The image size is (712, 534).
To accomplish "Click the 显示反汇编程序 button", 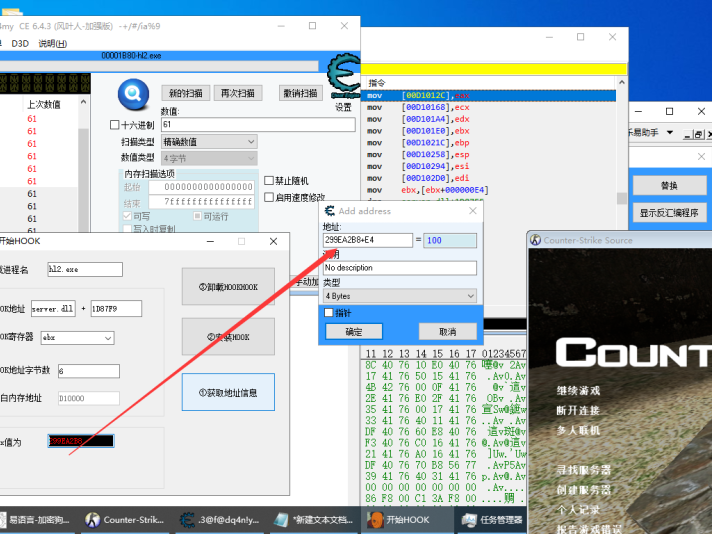I will coord(669,213).
